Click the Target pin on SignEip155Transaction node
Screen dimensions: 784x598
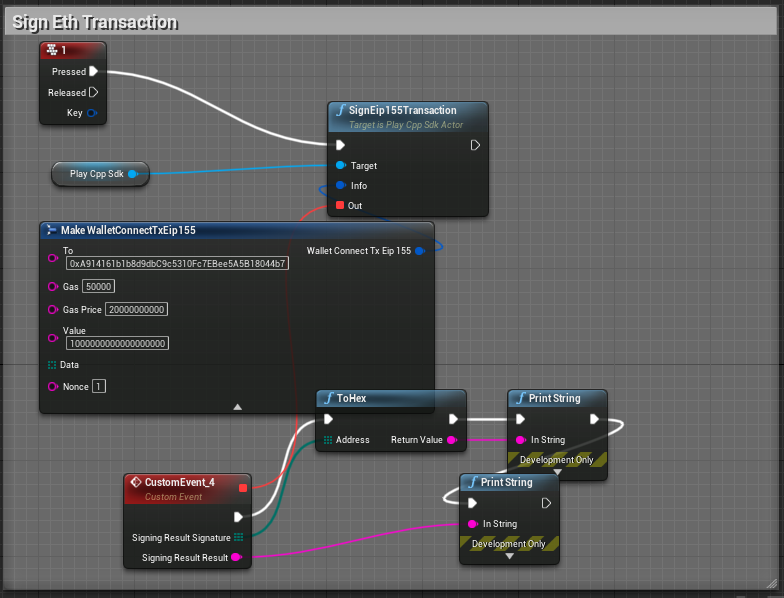pyautogui.click(x=341, y=166)
